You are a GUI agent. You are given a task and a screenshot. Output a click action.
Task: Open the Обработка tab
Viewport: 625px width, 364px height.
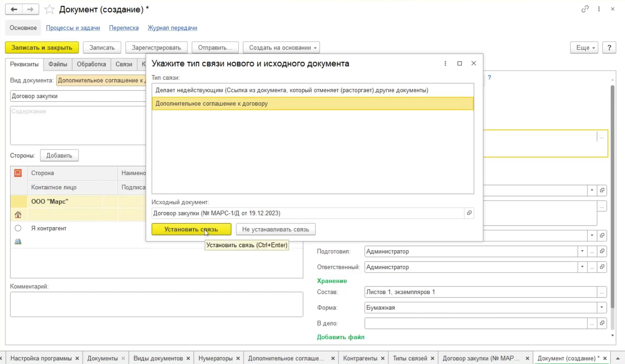[x=91, y=64]
